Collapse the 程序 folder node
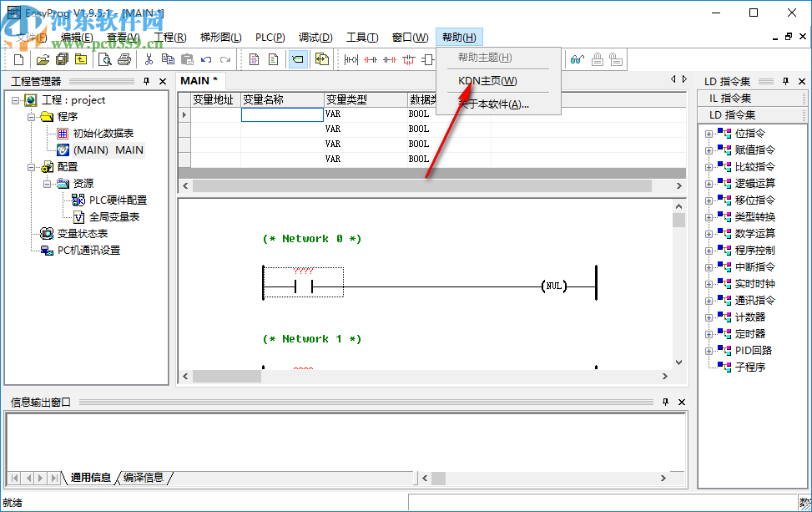This screenshot has width=812, height=512. click(31, 117)
